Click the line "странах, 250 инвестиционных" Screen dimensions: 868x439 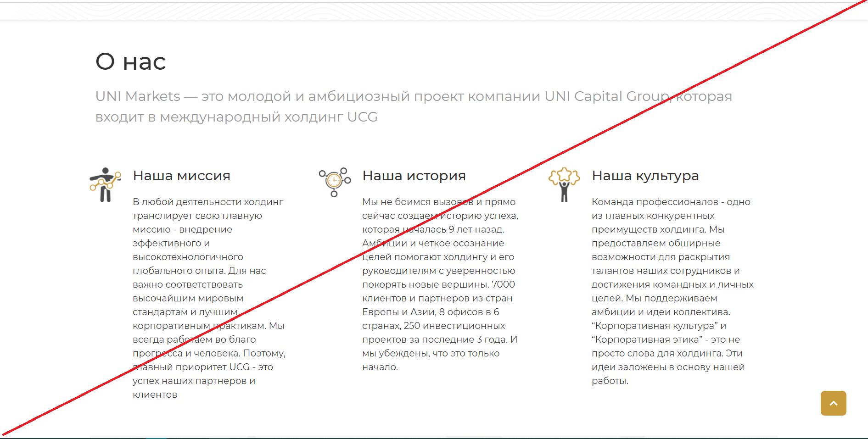tap(434, 326)
